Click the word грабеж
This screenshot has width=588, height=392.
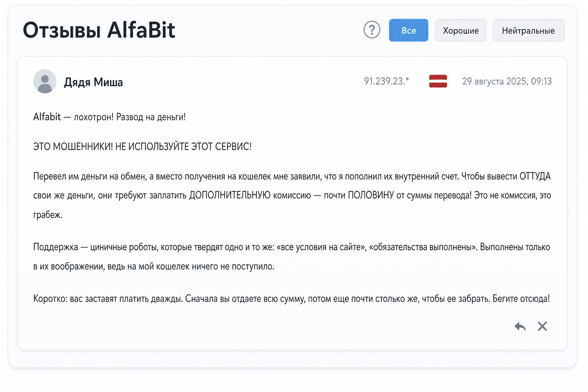48,215
